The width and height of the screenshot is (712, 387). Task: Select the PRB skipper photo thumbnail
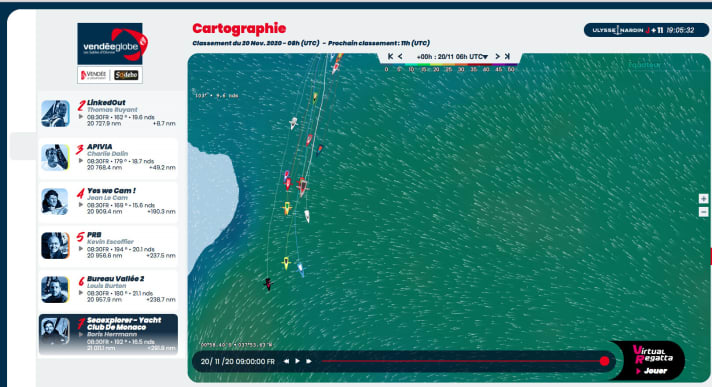55,245
